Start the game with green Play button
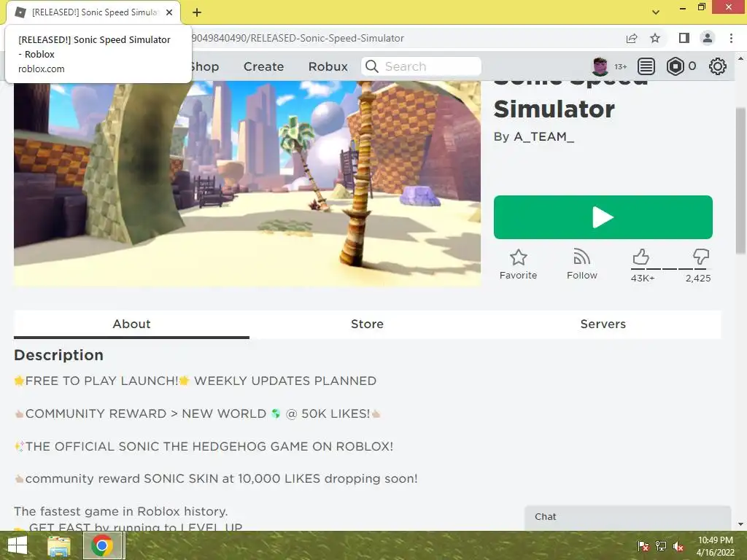The image size is (747, 560). [603, 217]
